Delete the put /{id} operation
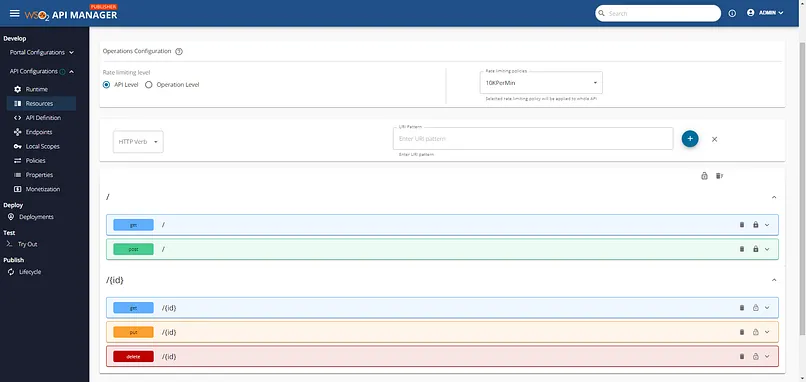The height and width of the screenshot is (382, 806). click(741, 332)
